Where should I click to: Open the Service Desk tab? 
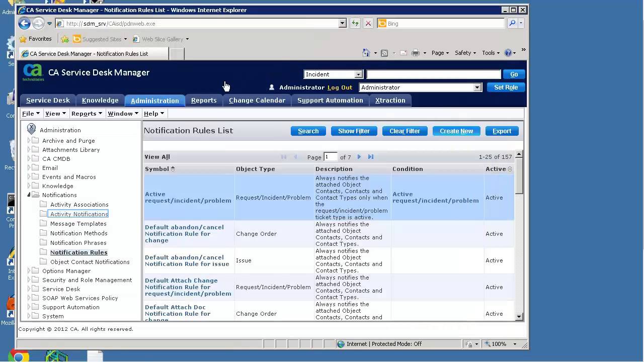48,100
